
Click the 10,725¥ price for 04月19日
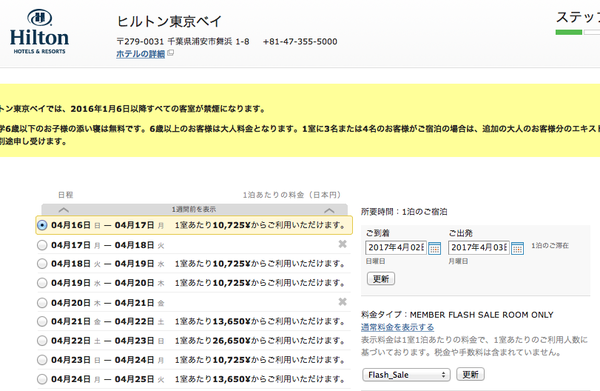(231, 283)
